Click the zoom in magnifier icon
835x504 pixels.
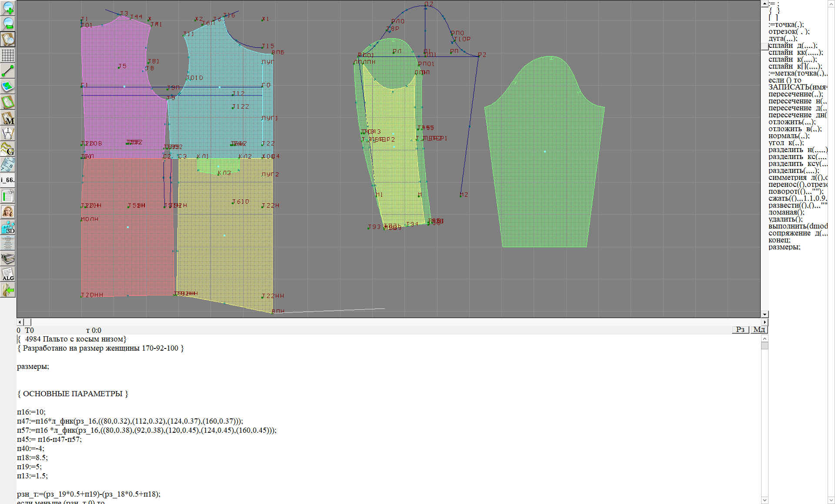click(x=8, y=7)
